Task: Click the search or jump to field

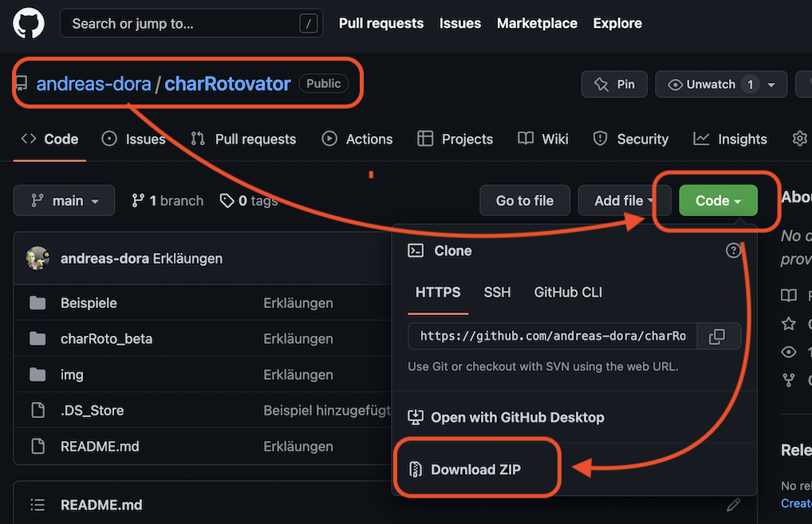Action: (191, 23)
